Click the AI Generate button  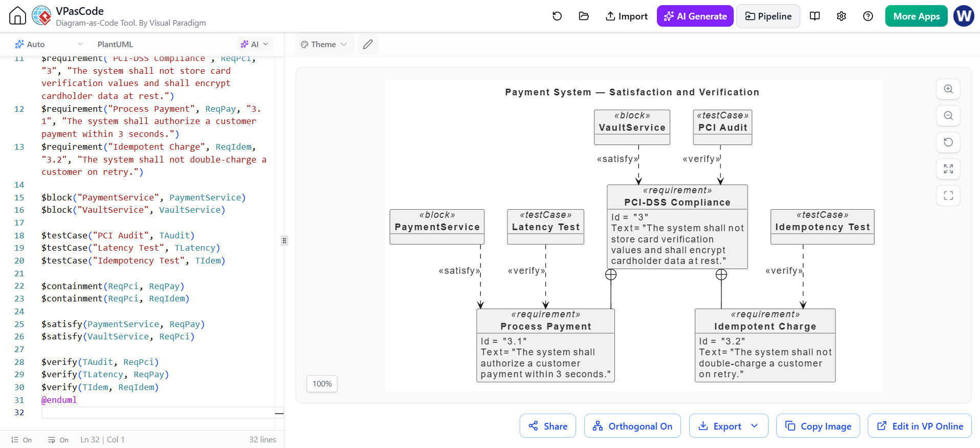695,16
